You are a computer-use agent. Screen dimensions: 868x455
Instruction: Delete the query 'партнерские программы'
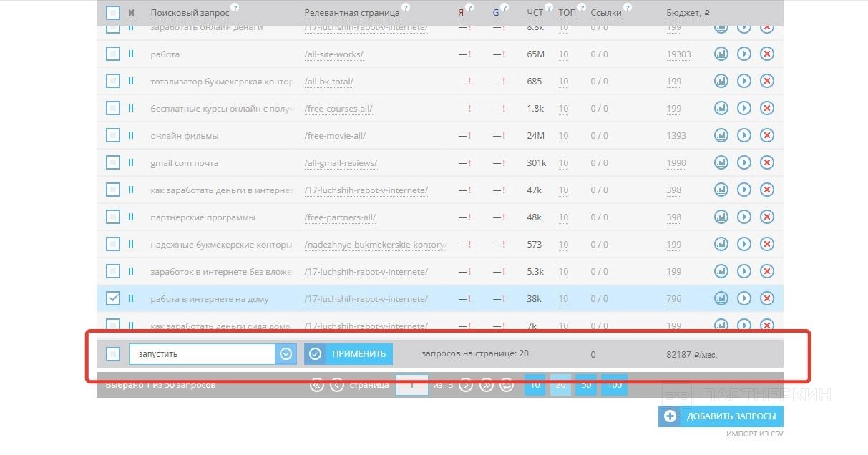click(x=766, y=217)
